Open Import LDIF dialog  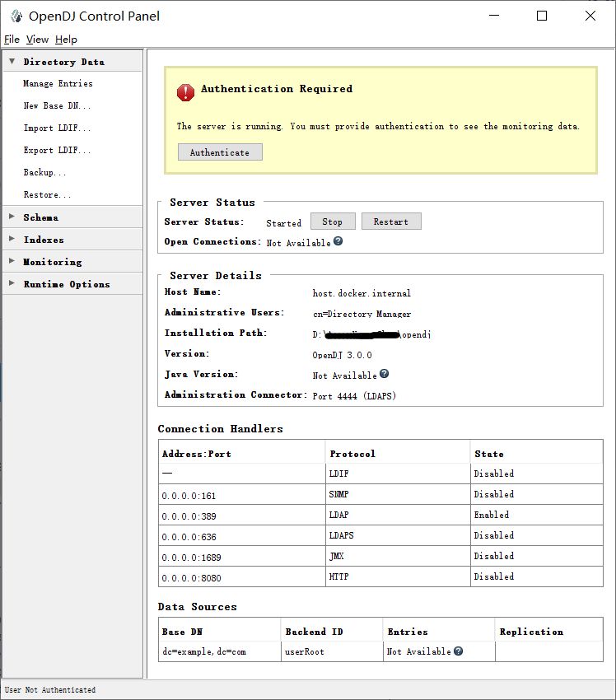tap(57, 128)
